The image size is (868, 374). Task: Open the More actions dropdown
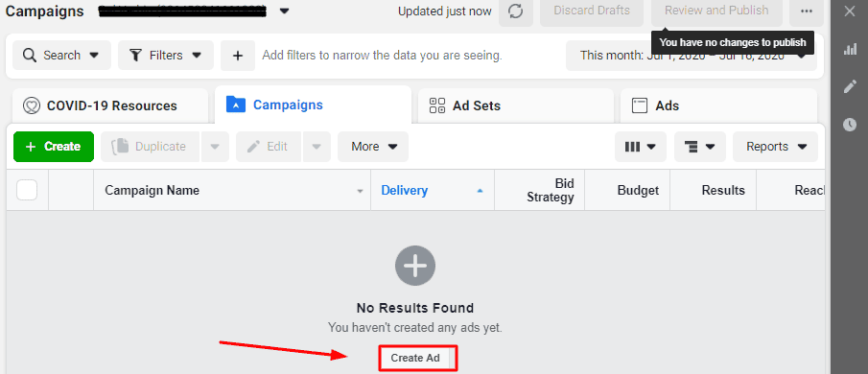[x=373, y=147]
